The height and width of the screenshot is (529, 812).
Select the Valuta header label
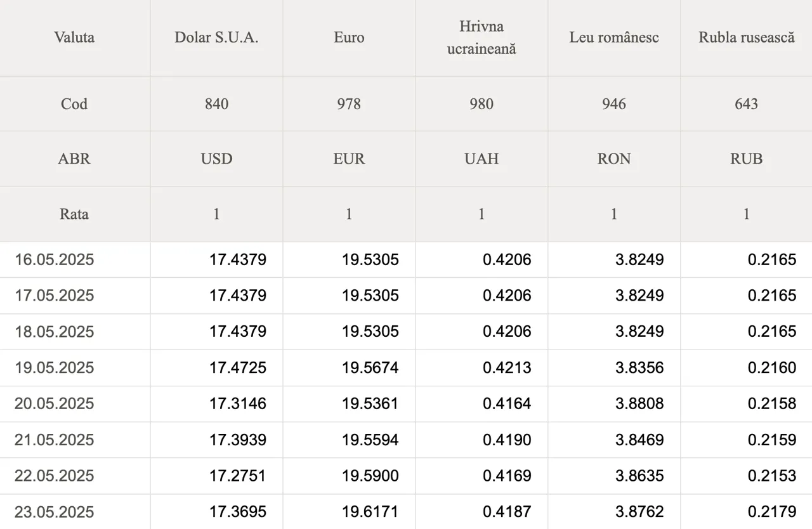coord(74,37)
